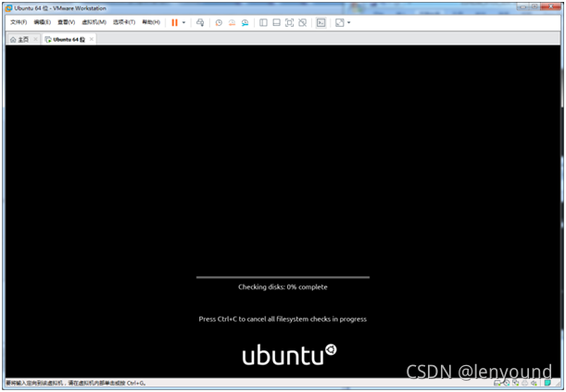Click the CD/DVD drive status icon
The width and height of the screenshot is (566, 392).
coord(507,383)
